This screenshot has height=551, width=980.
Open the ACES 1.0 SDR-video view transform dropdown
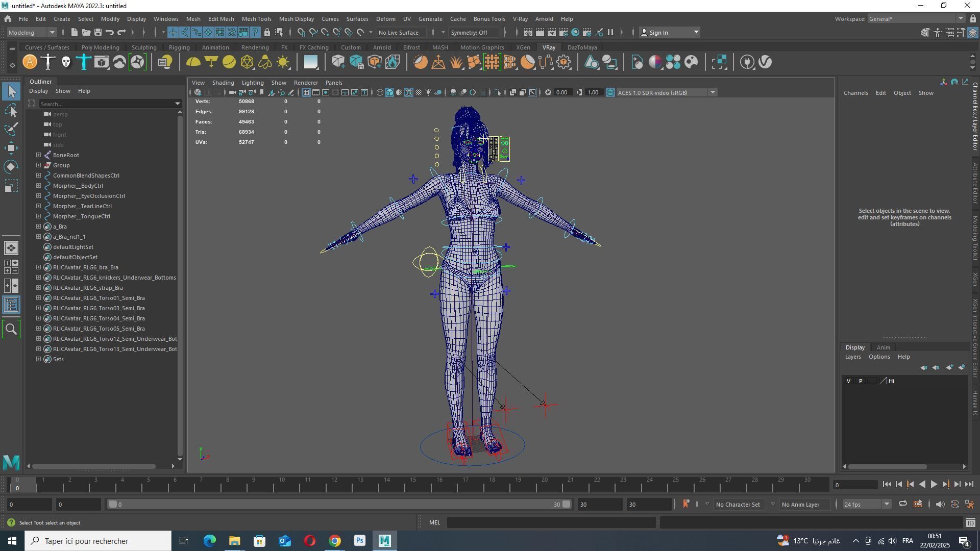pyautogui.click(x=666, y=92)
